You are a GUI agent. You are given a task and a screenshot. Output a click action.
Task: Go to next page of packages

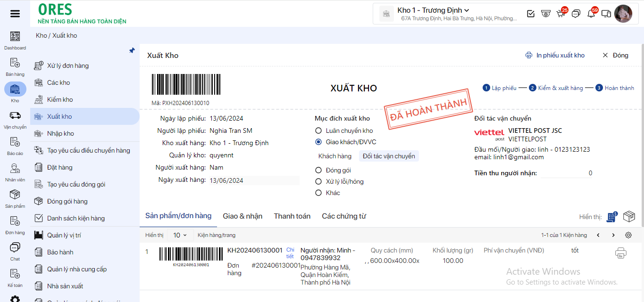point(613,235)
